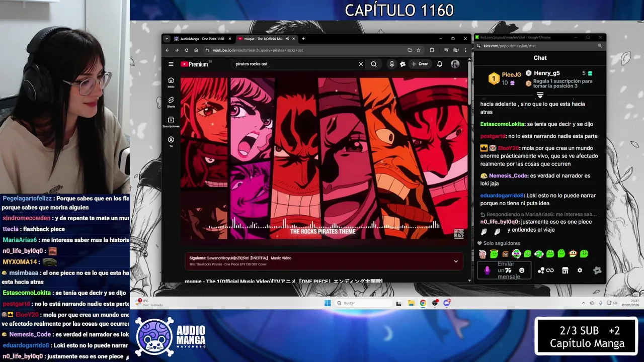Open Google Chrome from the taskbar

423,303
